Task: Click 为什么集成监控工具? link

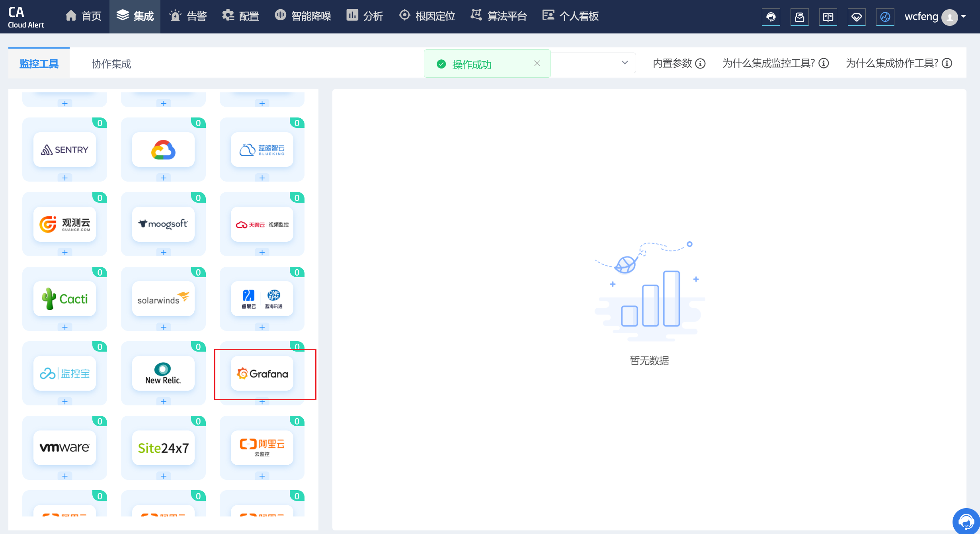Action: pyautogui.click(x=769, y=63)
